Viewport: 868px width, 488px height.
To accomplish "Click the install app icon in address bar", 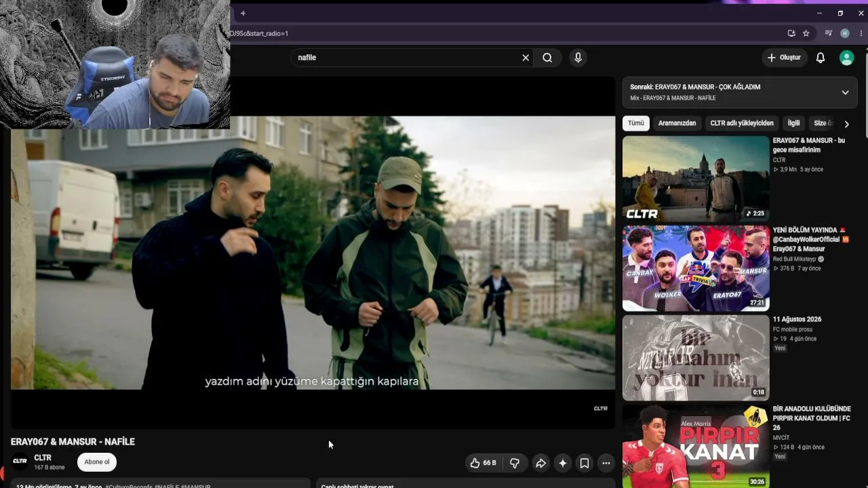I will [791, 33].
